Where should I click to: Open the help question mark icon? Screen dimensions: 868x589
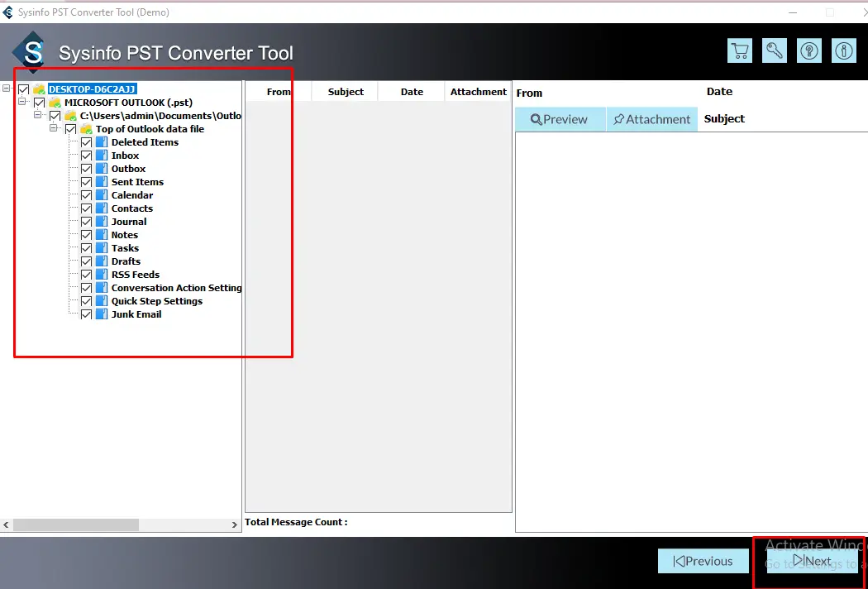808,51
